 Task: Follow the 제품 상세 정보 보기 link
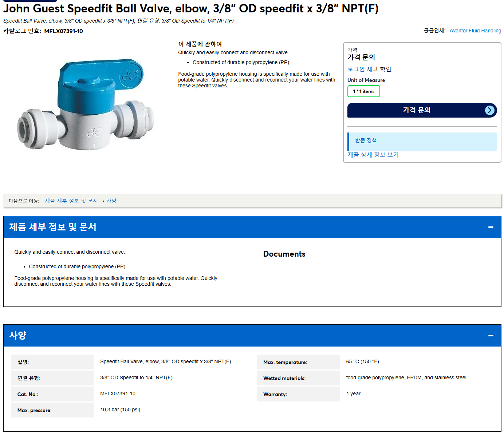pyautogui.click(x=373, y=155)
